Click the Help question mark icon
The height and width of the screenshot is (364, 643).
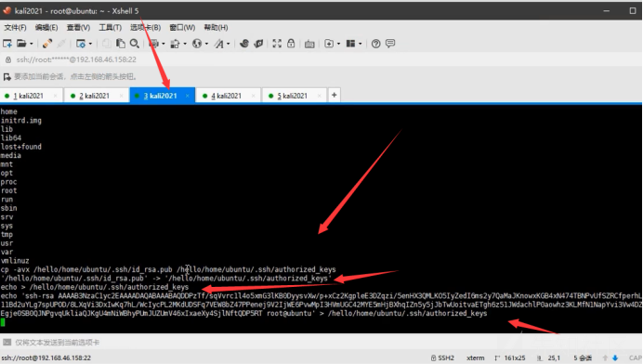coord(375,44)
